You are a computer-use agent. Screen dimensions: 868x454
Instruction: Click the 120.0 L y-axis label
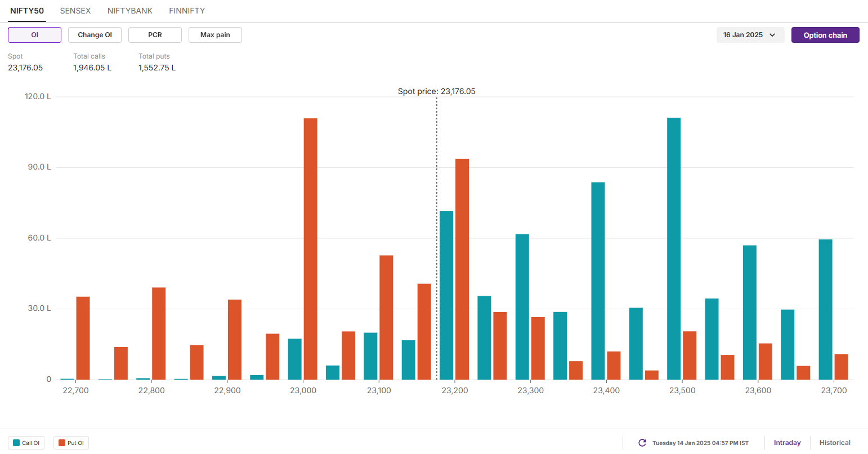pos(38,96)
